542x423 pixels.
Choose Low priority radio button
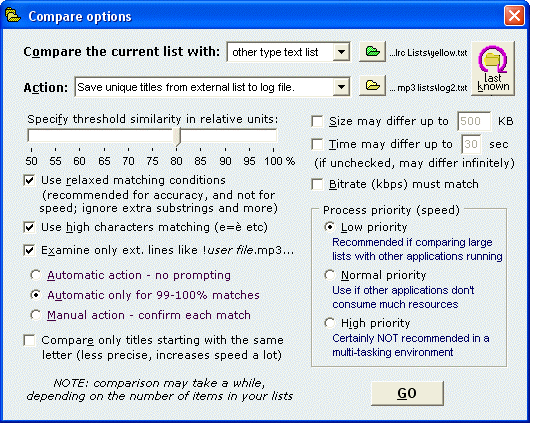point(330,227)
